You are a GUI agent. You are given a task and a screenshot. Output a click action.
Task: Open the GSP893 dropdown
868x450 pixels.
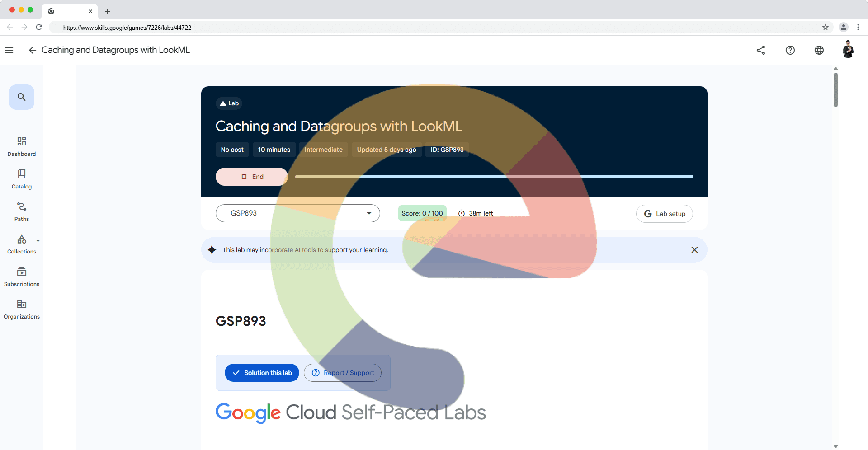pos(298,213)
